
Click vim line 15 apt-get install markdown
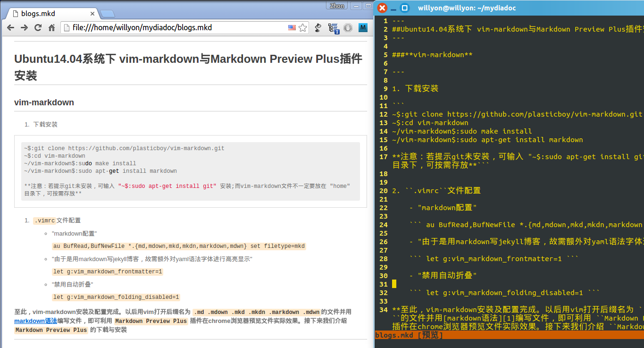(x=487, y=140)
